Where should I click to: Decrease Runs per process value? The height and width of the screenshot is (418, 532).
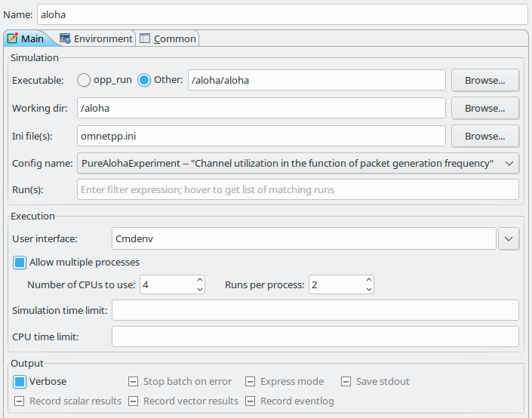pos(369,289)
